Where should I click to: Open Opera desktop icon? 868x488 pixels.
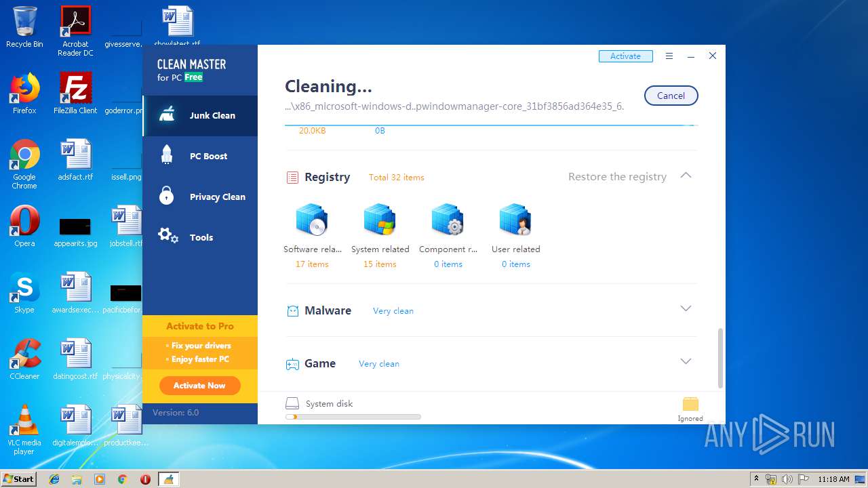pos(24,226)
